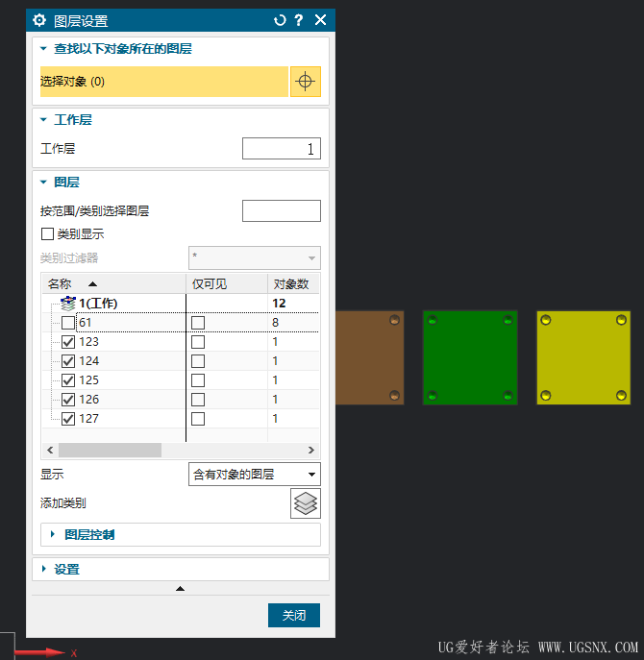Select the yellow plate in the viewport
Image resolution: width=644 pixels, height=660 pixels.
pyautogui.click(x=583, y=357)
